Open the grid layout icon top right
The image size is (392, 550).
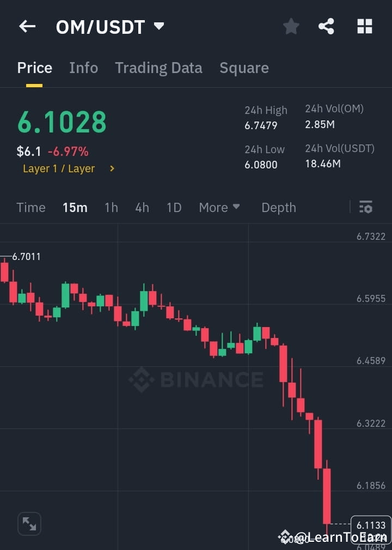pyautogui.click(x=364, y=26)
